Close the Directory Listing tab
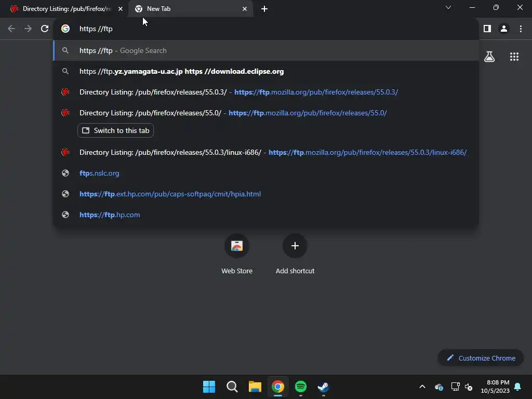 [x=121, y=9]
